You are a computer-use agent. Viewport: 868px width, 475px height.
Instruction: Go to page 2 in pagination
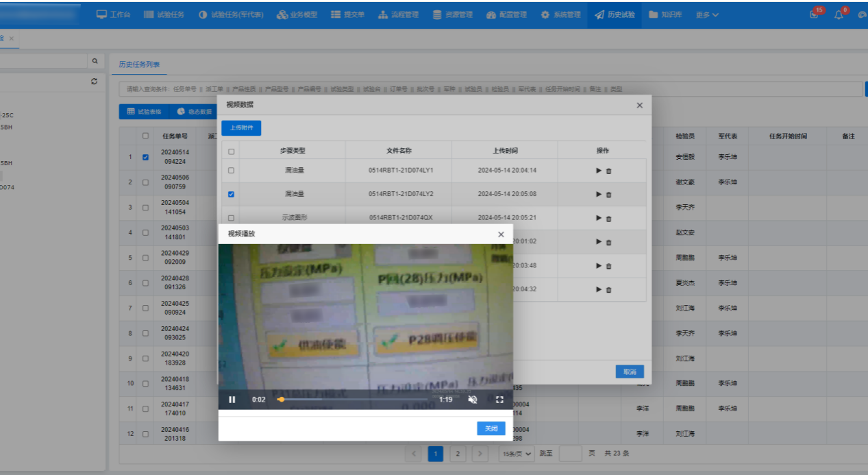tap(458, 454)
